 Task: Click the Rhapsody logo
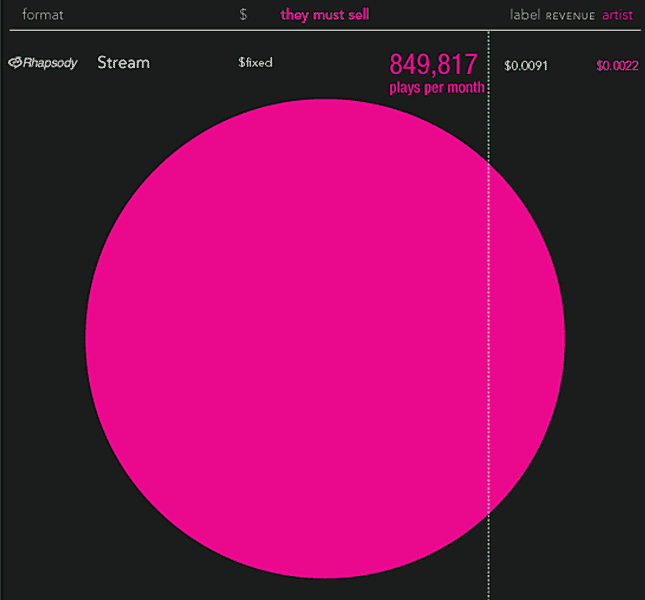[43, 63]
